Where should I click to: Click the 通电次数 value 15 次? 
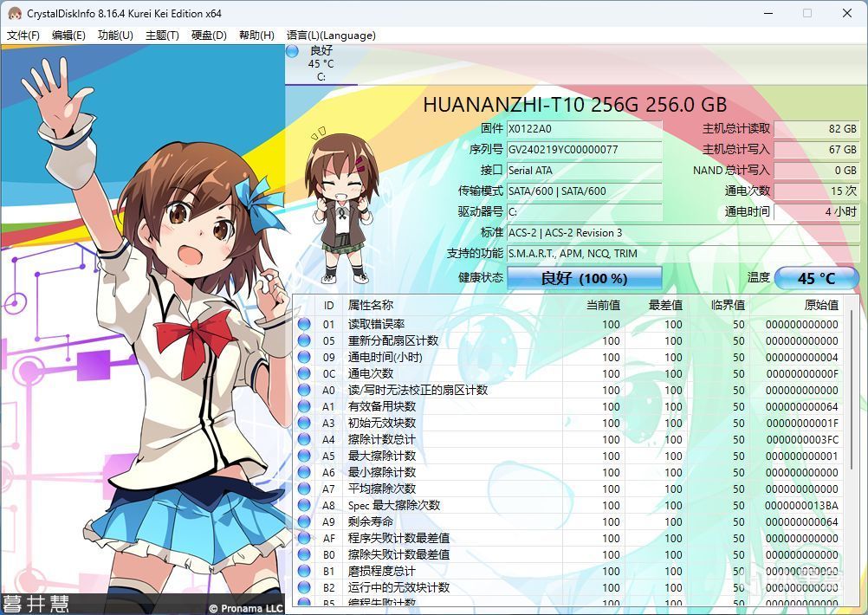[817, 191]
